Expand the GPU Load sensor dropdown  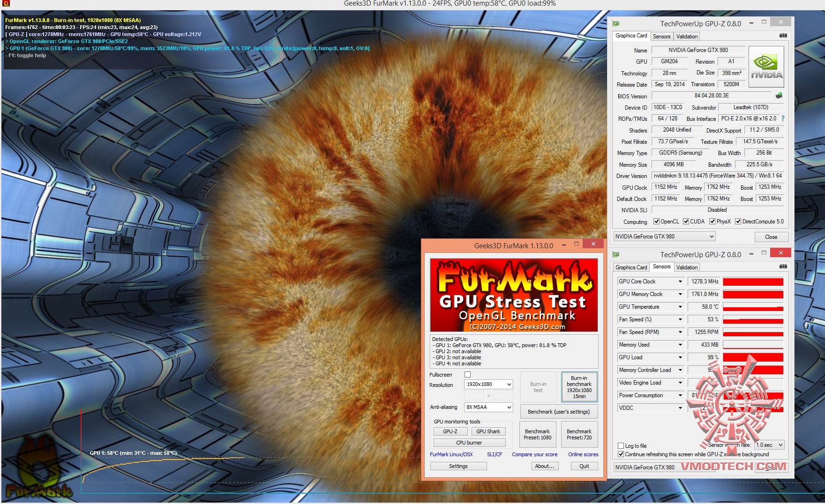[x=680, y=357]
